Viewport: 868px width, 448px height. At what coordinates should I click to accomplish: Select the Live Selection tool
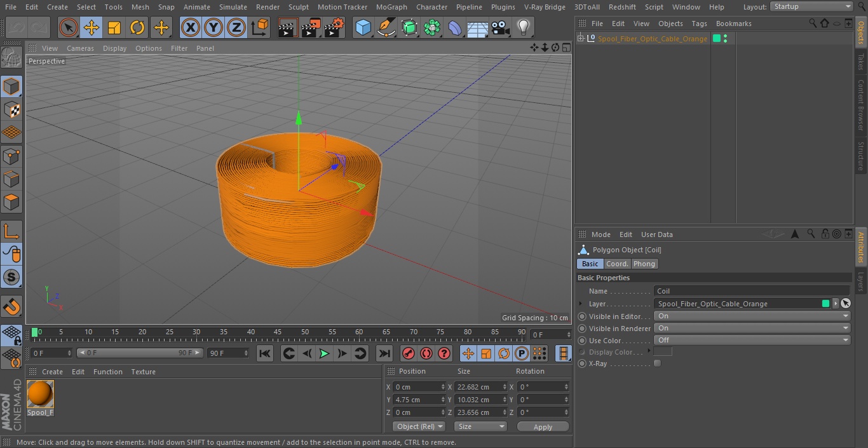69,28
